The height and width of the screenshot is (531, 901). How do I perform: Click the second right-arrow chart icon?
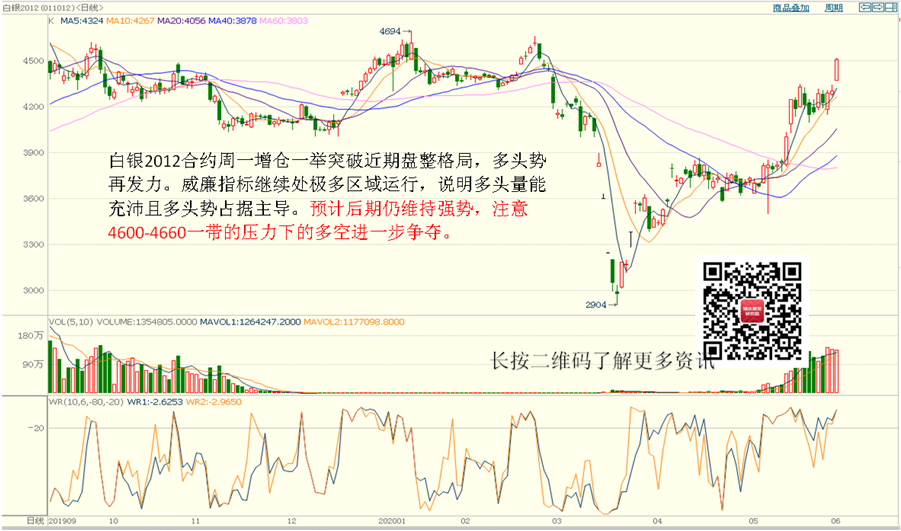[x=877, y=7]
